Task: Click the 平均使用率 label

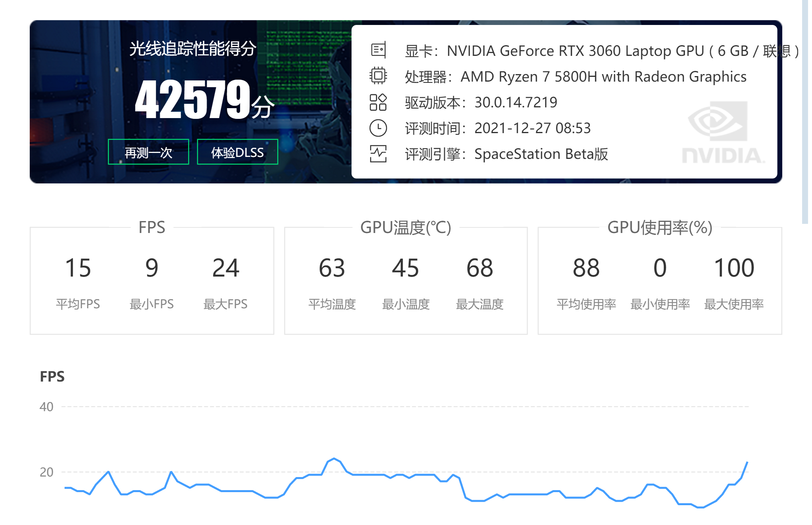Action: pyautogui.click(x=586, y=304)
